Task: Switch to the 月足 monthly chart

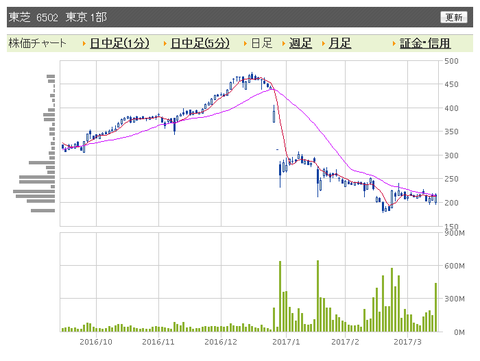Action: (340, 43)
